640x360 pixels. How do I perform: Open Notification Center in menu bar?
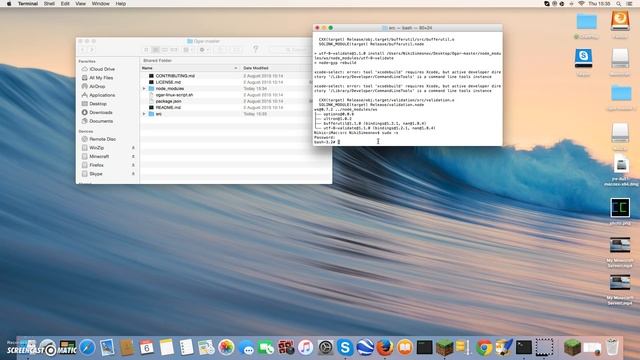tap(630, 4)
